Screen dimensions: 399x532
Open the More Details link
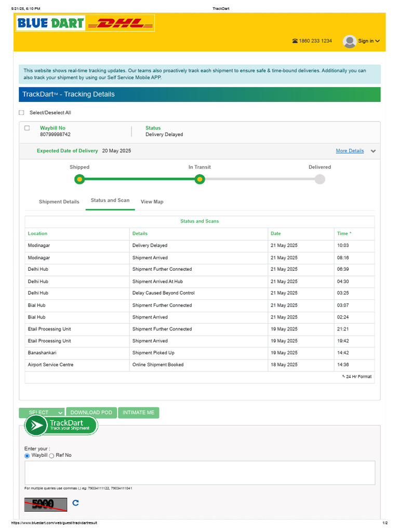coord(350,151)
